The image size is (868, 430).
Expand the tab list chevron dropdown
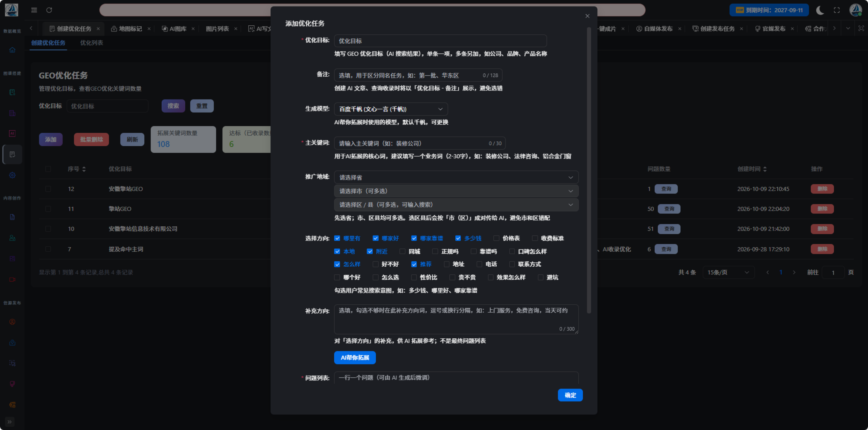coord(848,29)
